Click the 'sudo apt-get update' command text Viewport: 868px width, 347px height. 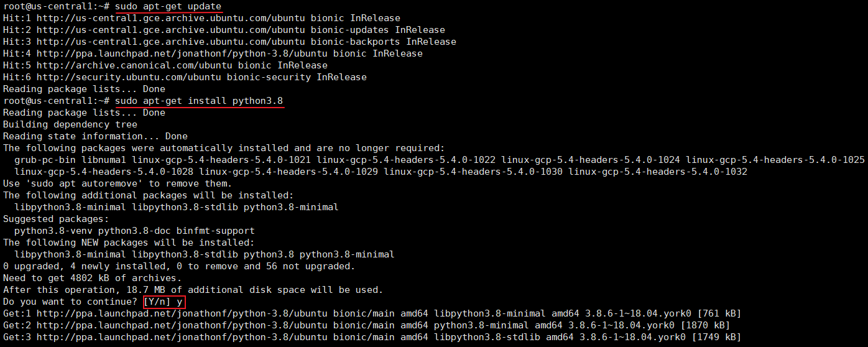tap(169, 6)
